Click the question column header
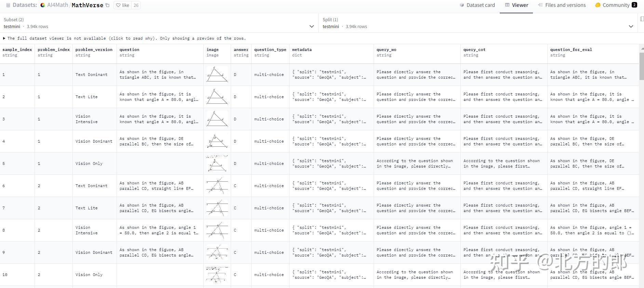 point(129,50)
